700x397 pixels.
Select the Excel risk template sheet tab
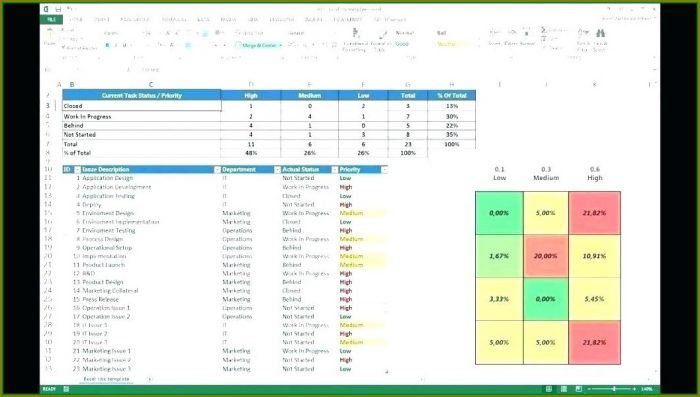tap(107, 379)
